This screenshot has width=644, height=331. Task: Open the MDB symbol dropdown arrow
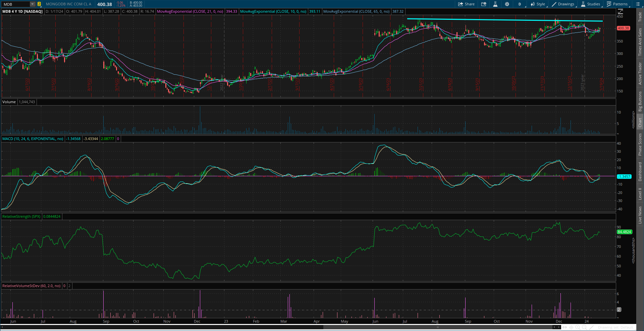coord(32,4)
